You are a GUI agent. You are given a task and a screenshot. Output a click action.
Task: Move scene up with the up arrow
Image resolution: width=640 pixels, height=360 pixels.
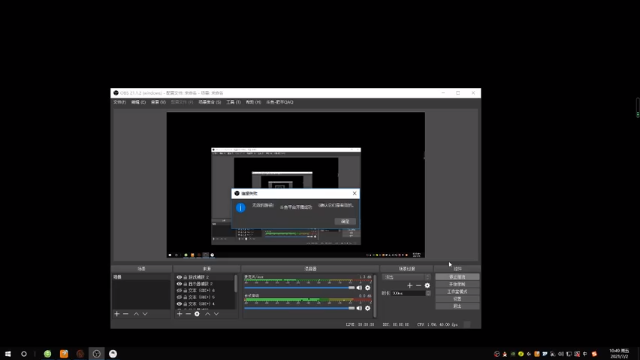point(136,314)
